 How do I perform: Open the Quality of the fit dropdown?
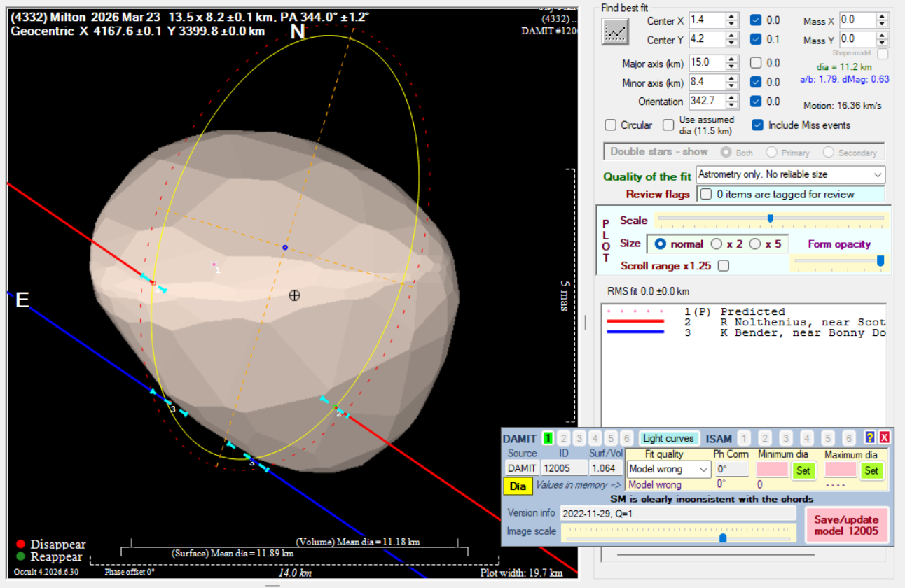click(x=791, y=174)
